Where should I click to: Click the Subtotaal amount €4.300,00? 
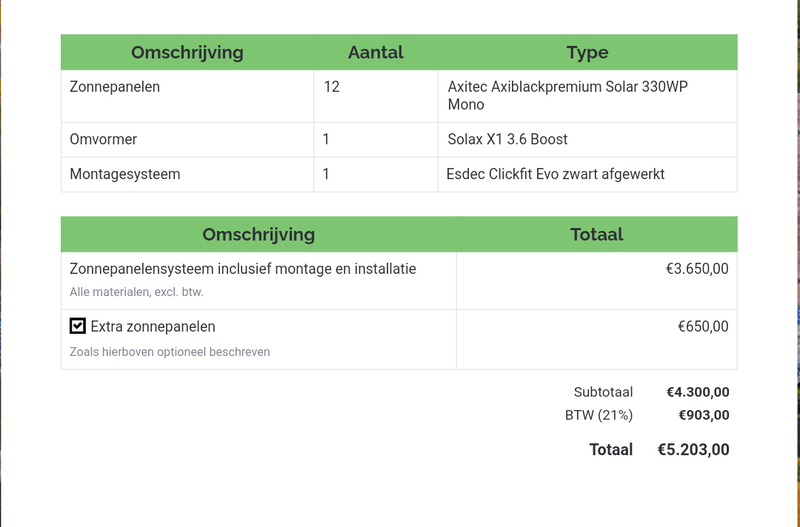(698, 392)
